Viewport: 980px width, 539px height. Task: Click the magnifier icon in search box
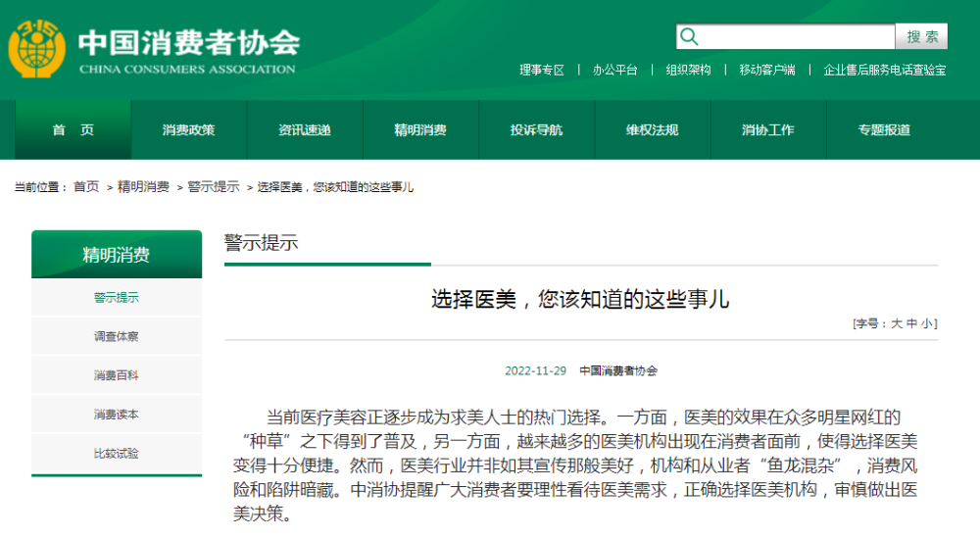689,37
